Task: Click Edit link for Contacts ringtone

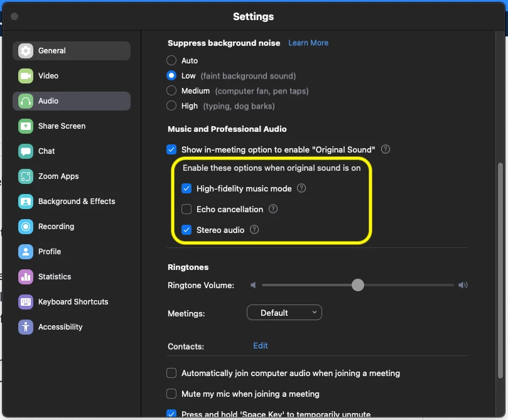Action: click(261, 345)
